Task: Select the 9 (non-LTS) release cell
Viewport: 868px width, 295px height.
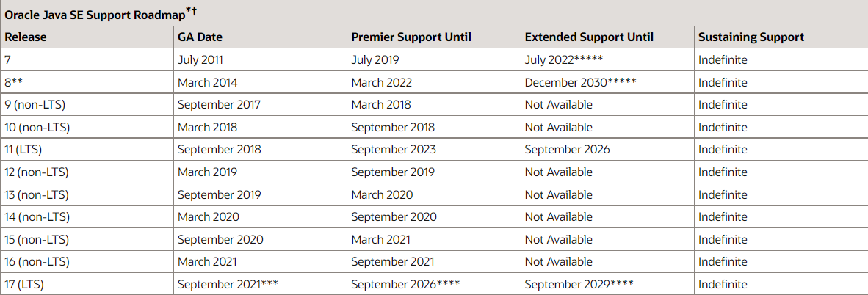Action: click(x=35, y=105)
